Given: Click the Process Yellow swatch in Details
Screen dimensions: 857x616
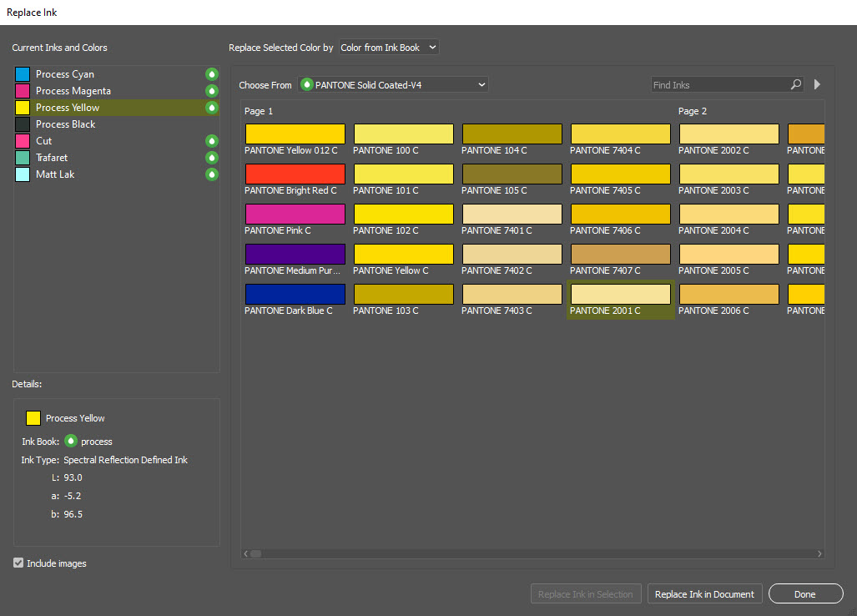Looking at the screenshot, I should point(33,418).
